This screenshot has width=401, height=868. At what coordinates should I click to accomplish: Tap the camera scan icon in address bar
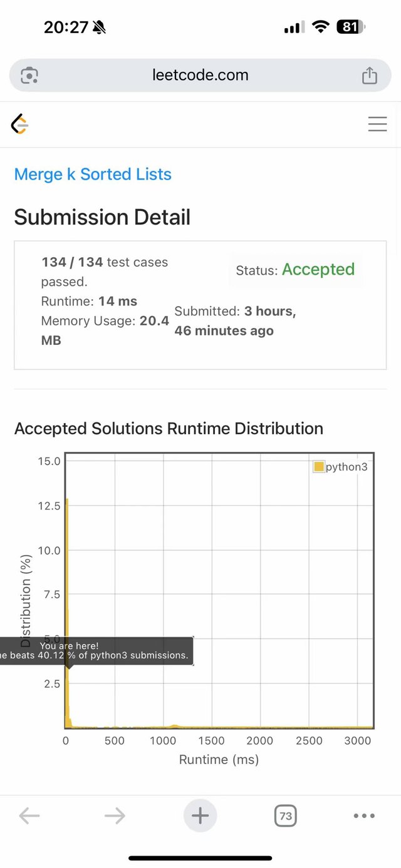(x=29, y=76)
